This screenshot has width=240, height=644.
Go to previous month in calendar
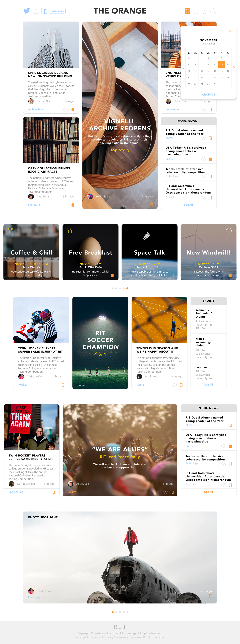183,68
